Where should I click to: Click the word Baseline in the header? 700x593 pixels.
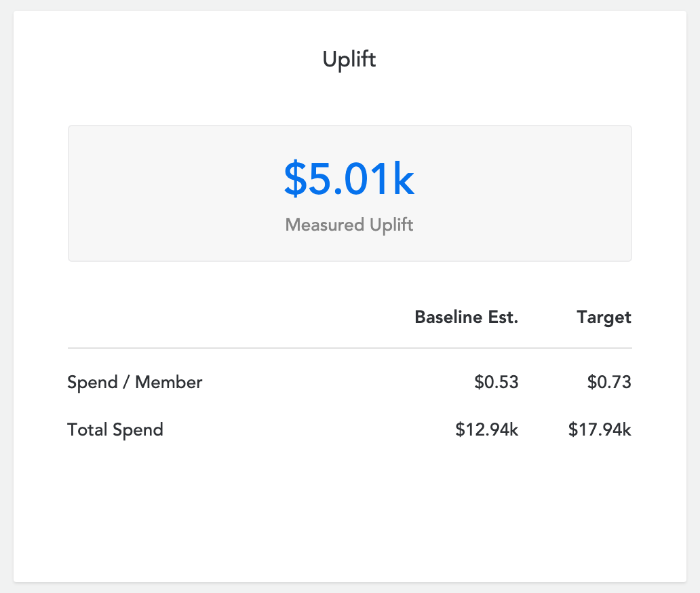448,317
